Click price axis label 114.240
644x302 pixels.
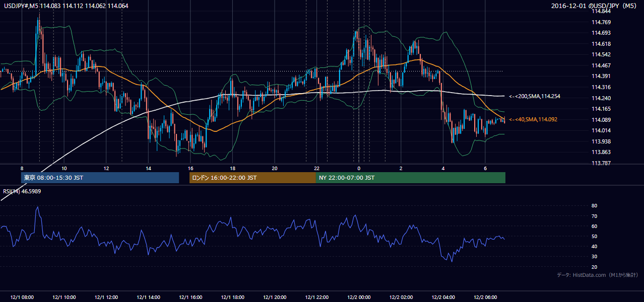[601, 98]
